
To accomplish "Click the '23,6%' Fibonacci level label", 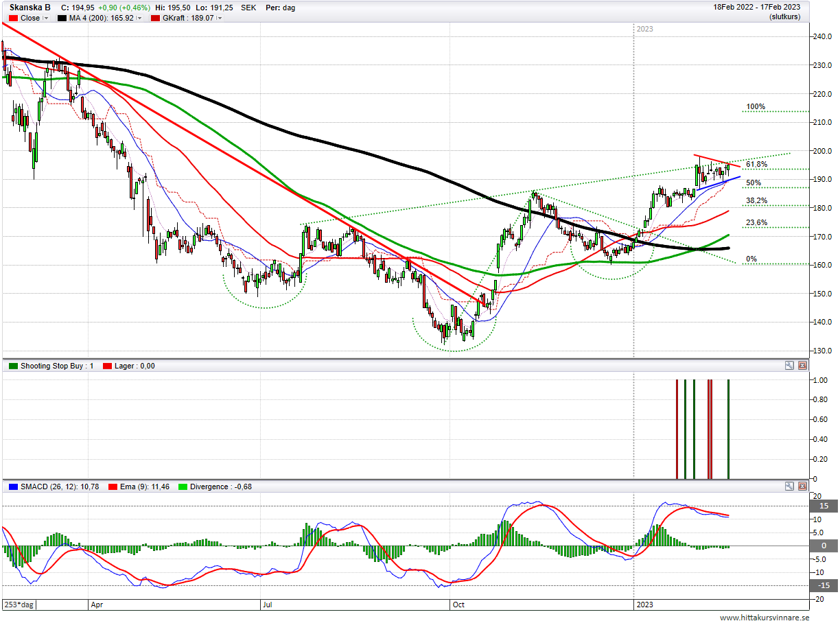I will point(757,223).
